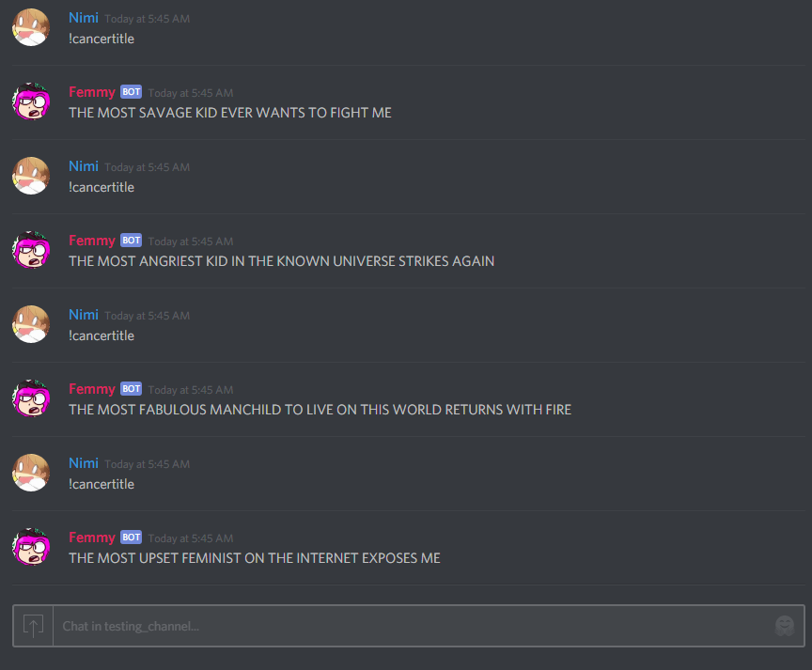Click the Femmy username above ANGRIEST KID message
Viewport: 812px width, 670px height.
[92, 241]
